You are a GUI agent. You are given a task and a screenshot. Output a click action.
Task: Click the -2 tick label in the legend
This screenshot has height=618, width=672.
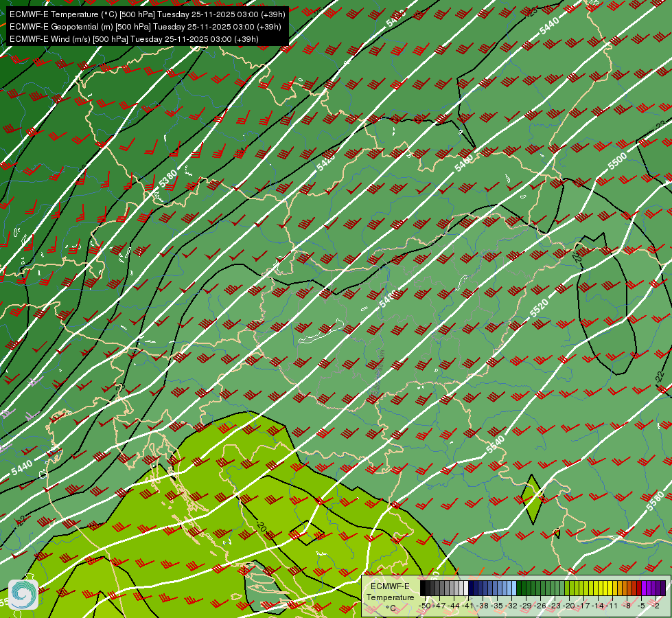click(656, 606)
